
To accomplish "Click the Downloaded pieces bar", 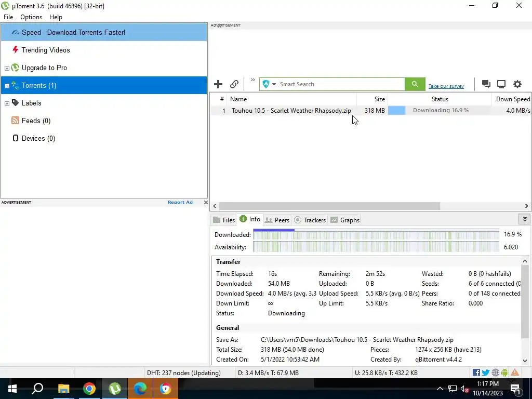I will [376, 234].
